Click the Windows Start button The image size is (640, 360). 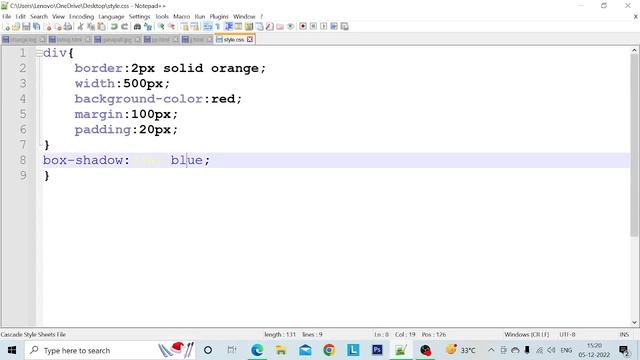point(12,350)
